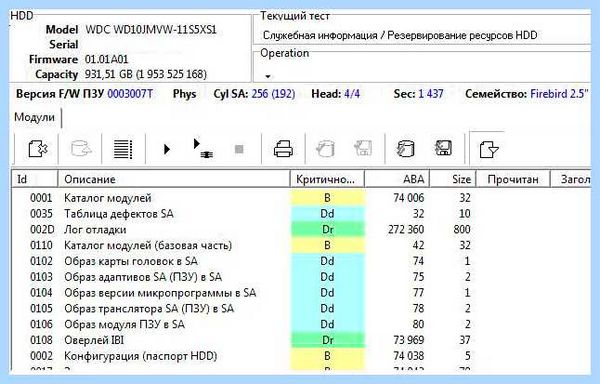Sort by the Id column header
The image size is (600, 384).
pyautogui.click(x=34, y=179)
